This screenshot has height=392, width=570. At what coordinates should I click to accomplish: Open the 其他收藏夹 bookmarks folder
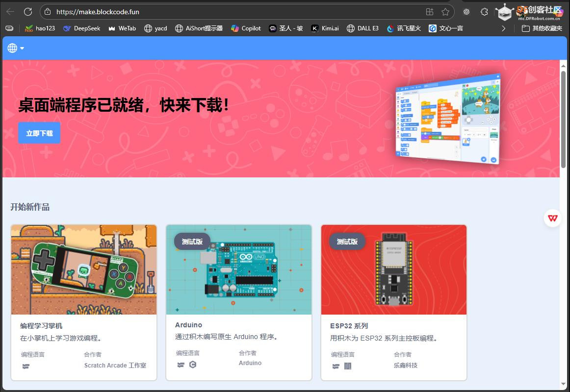click(x=542, y=28)
